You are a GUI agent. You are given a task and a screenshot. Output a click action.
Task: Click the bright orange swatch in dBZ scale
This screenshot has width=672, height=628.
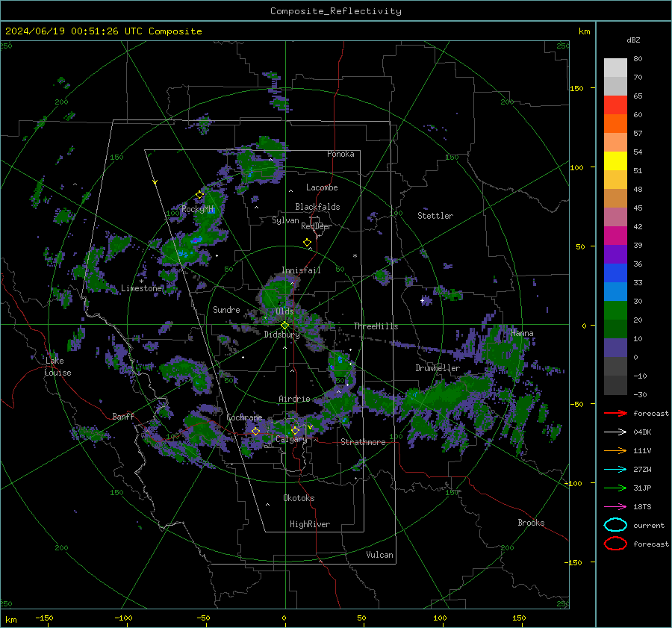tap(615, 124)
